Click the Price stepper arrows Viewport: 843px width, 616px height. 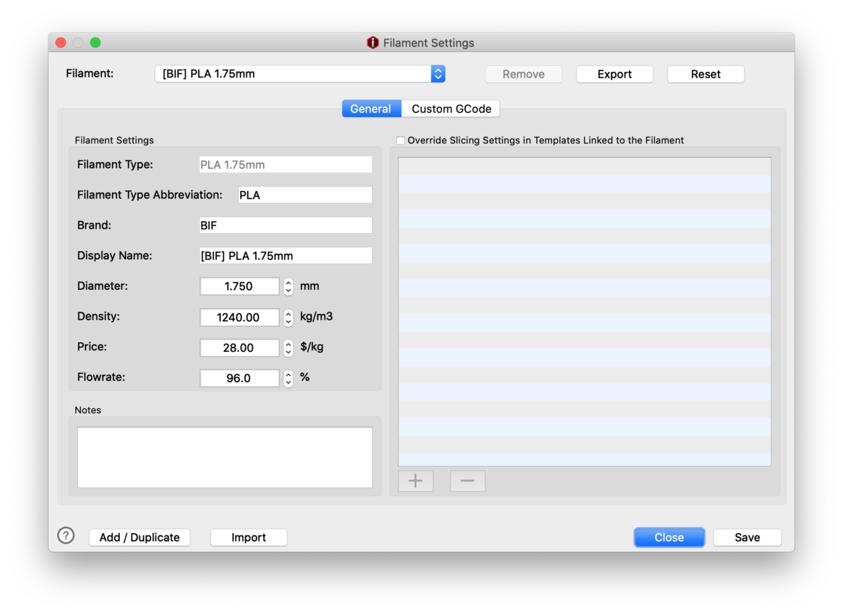[288, 348]
